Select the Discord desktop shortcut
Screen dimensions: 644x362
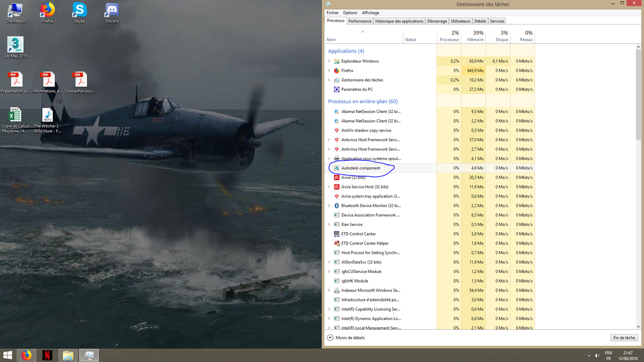click(112, 13)
